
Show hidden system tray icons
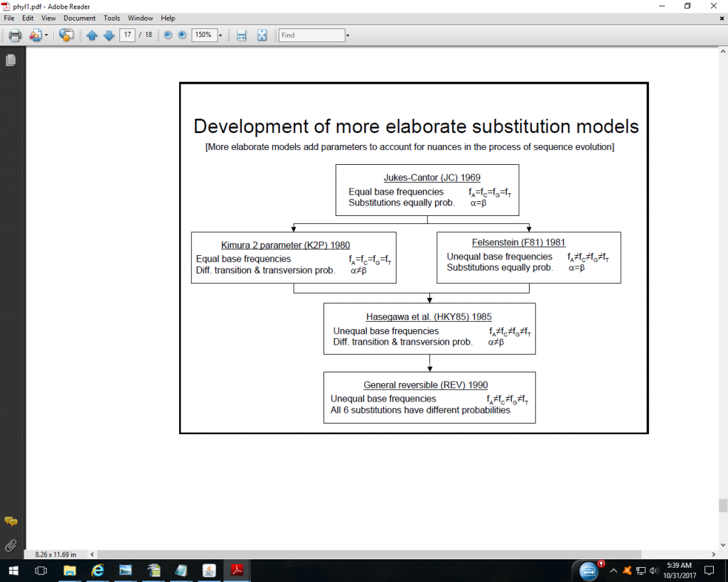point(613,570)
